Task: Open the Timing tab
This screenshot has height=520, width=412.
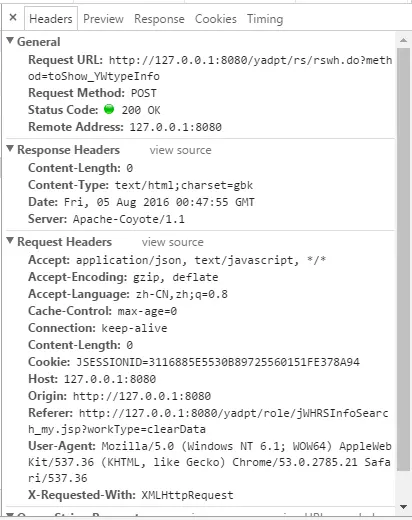Action: (x=265, y=19)
